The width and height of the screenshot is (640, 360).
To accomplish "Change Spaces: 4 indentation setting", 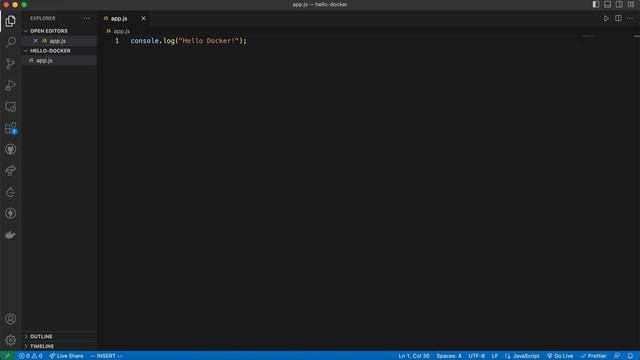I will coord(449,356).
